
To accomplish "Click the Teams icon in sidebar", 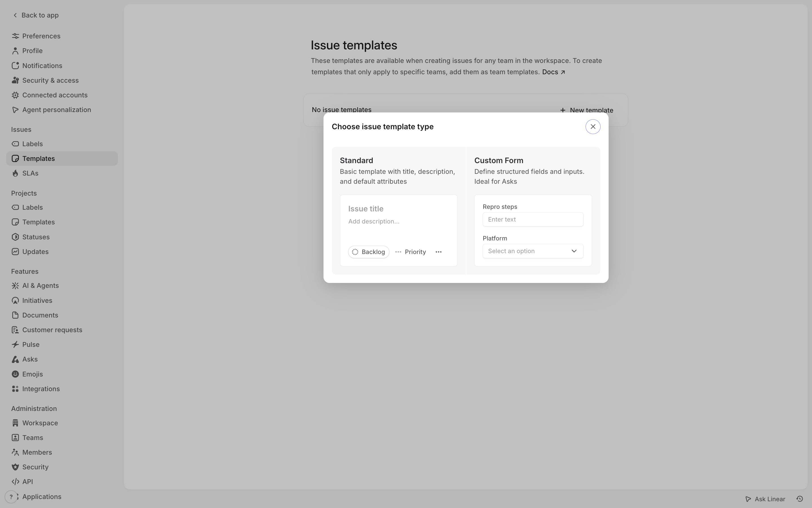I will tap(15, 438).
